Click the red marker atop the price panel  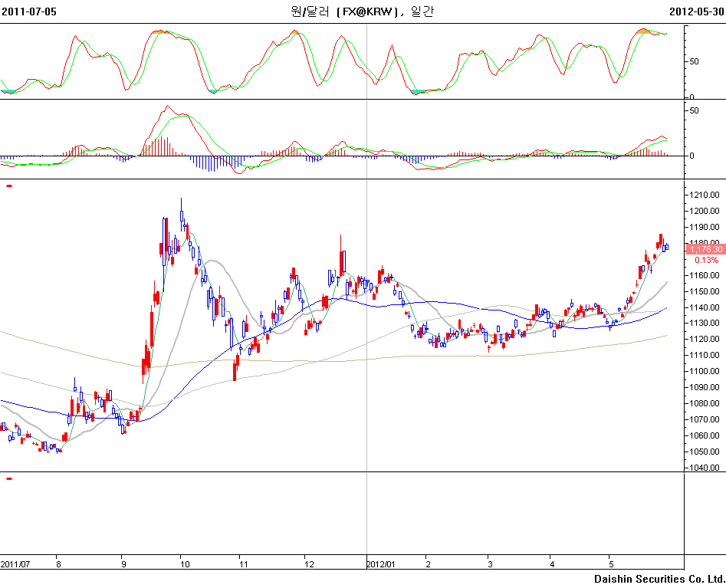tap(9, 186)
